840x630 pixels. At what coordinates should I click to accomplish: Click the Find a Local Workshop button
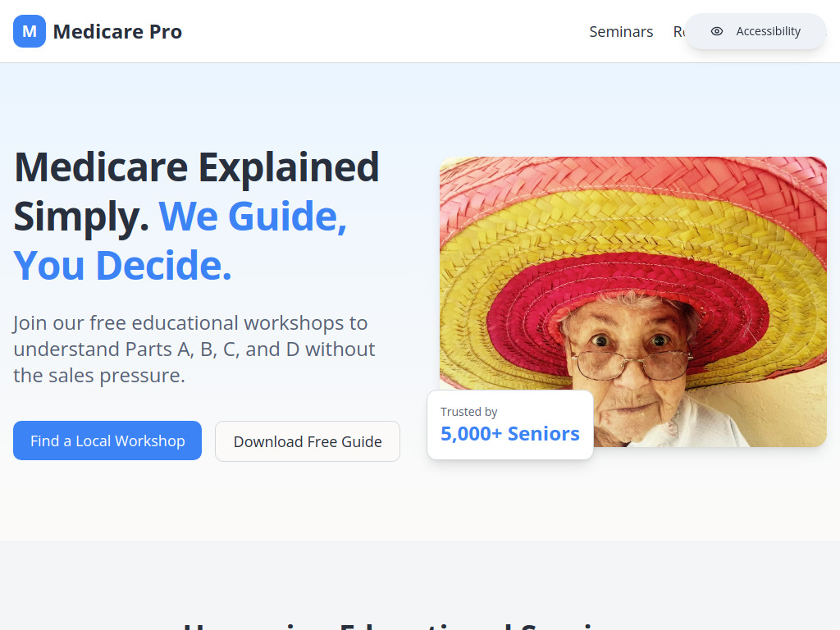pos(107,441)
